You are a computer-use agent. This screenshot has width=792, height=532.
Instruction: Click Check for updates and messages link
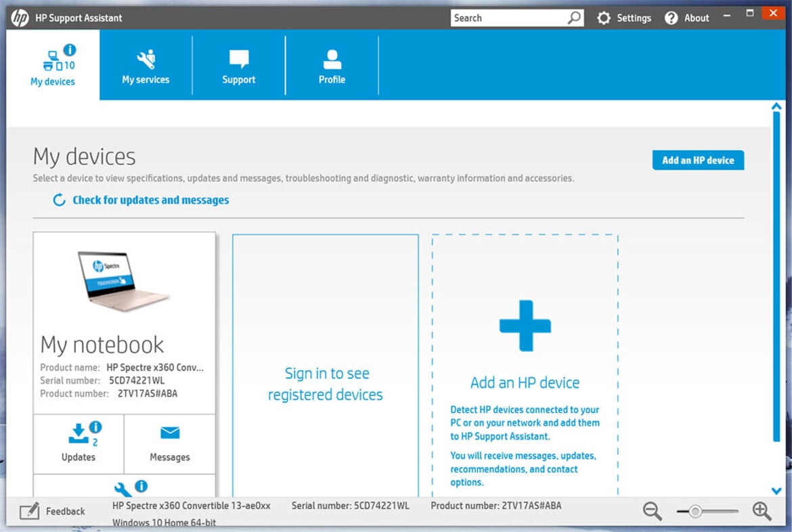coord(150,200)
